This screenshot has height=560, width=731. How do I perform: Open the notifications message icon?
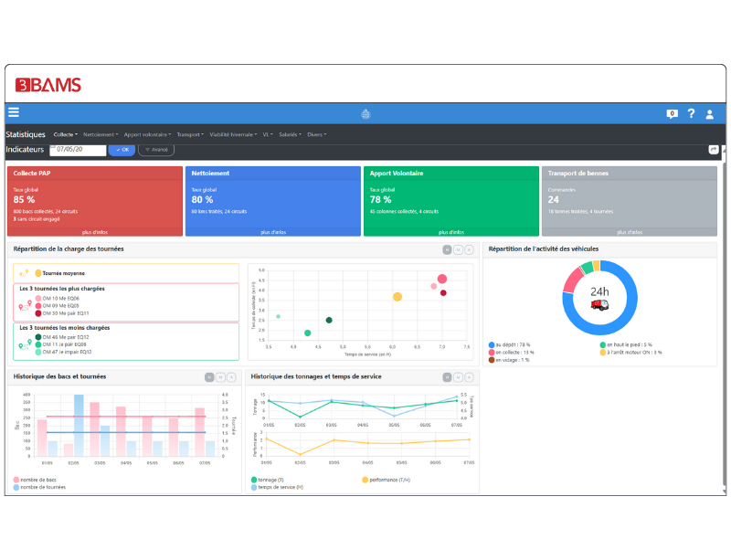coord(672,114)
